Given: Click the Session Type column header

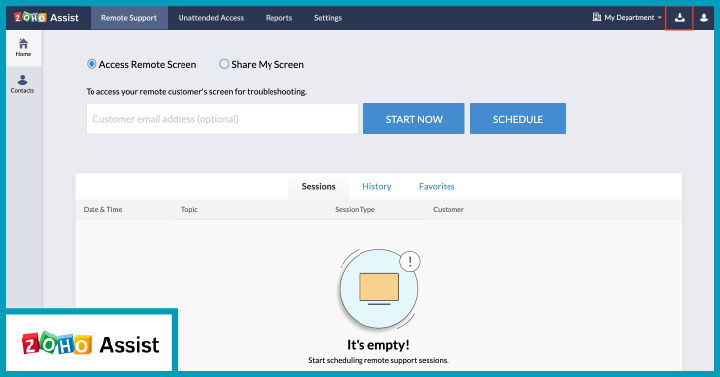Looking at the screenshot, I should point(355,209).
